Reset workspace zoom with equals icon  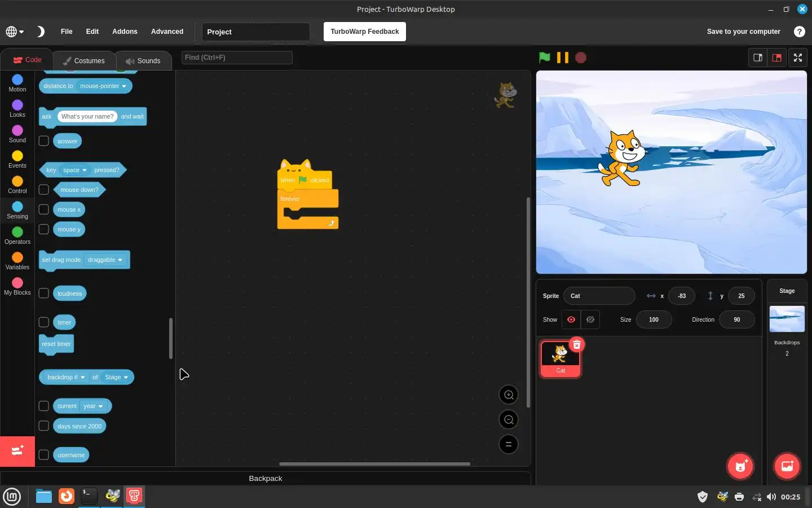point(509,444)
